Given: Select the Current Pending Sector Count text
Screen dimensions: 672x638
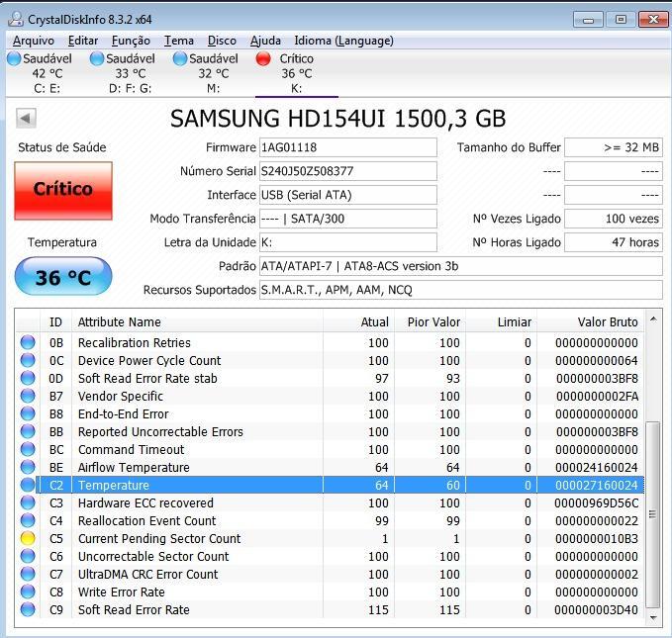Looking at the screenshot, I should pyautogui.click(x=159, y=539).
